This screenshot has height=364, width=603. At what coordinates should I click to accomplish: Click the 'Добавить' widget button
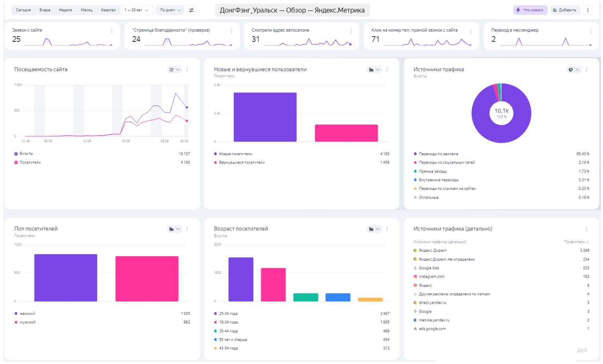point(565,10)
